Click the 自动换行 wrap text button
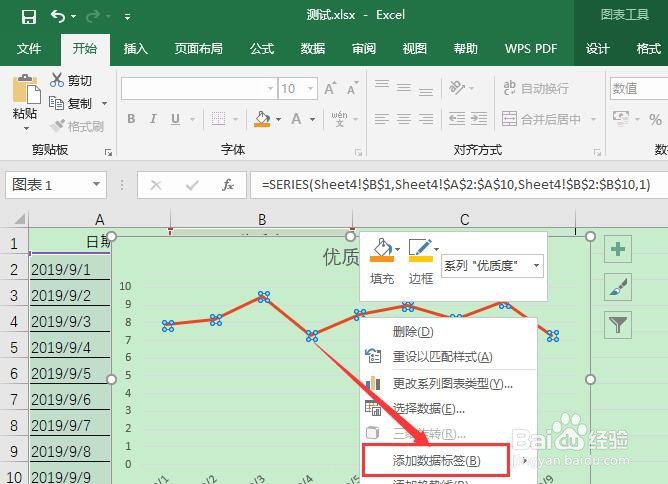Screen dimensions: 668x484 536,88
